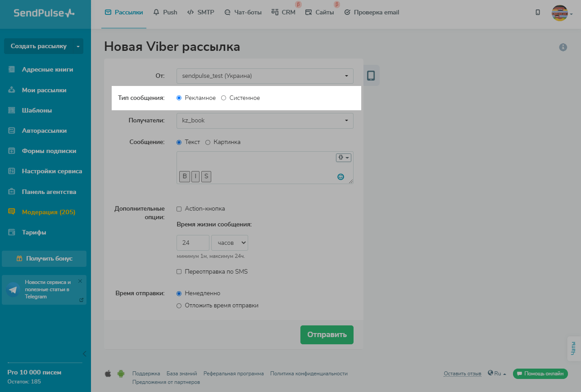
Task: Apply italic formatting with I button
Action: [195, 176]
